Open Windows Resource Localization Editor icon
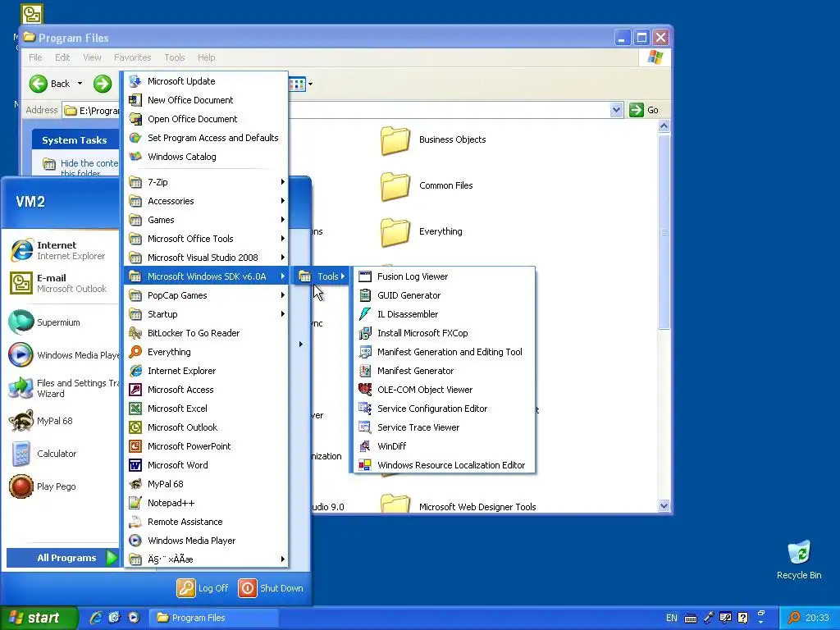Image resolution: width=840 pixels, height=630 pixels. (365, 465)
